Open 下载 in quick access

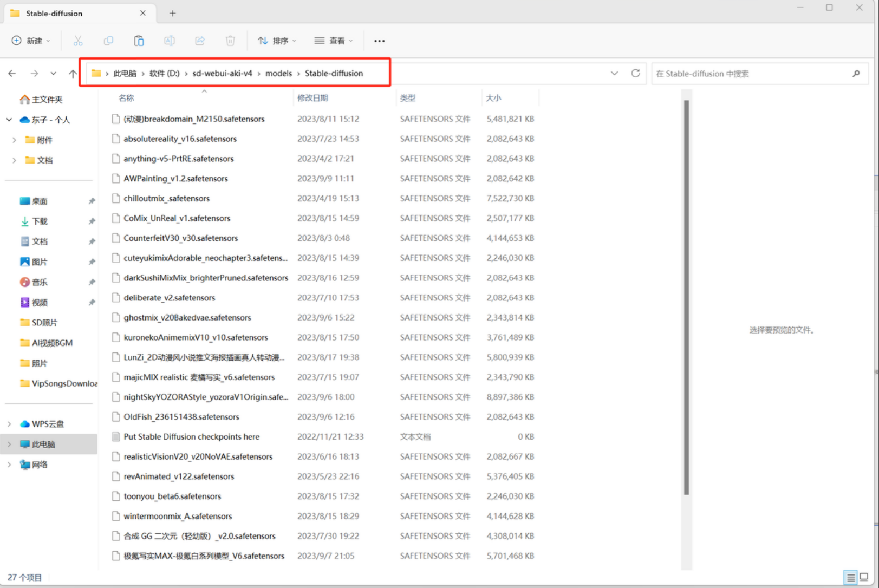coord(34,221)
